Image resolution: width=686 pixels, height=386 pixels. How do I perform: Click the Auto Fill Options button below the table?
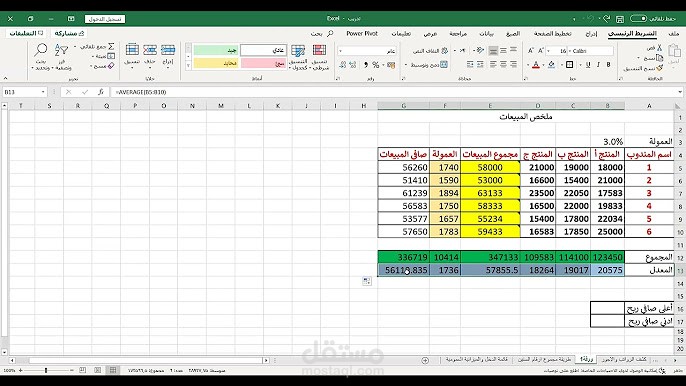pos(367,281)
